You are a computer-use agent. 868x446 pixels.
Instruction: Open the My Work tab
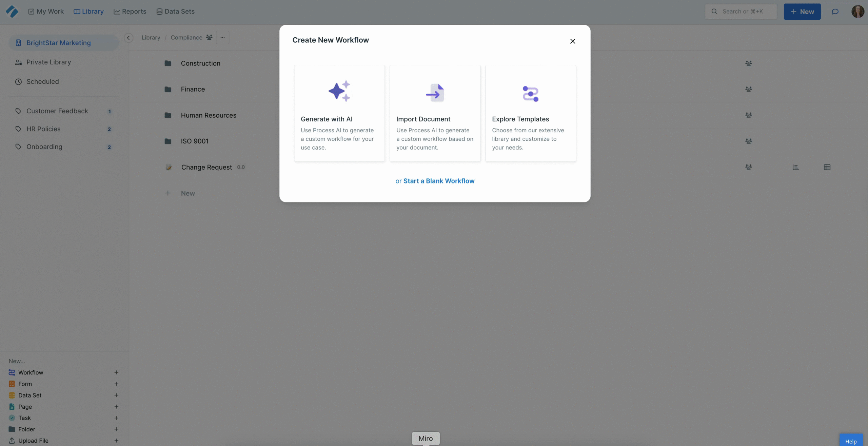pyautogui.click(x=46, y=11)
